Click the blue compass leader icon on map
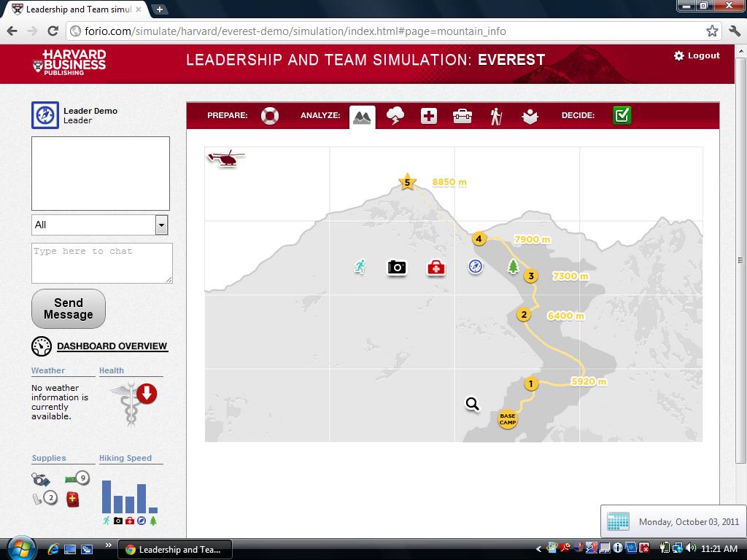747x560 pixels. tap(476, 267)
